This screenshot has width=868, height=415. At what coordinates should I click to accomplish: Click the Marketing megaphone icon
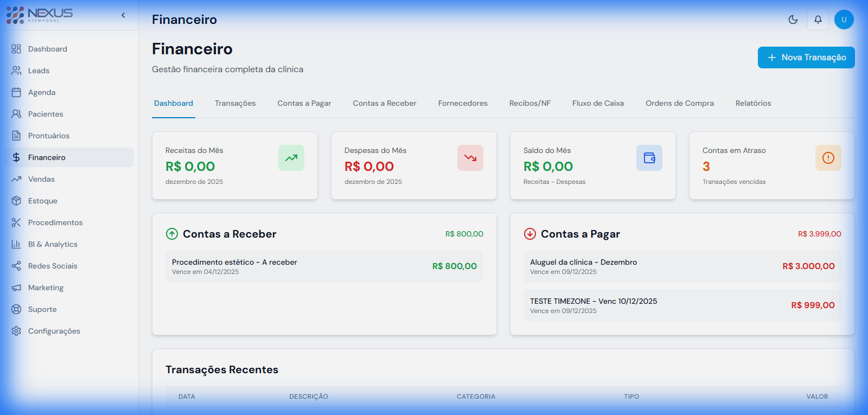(16, 288)
